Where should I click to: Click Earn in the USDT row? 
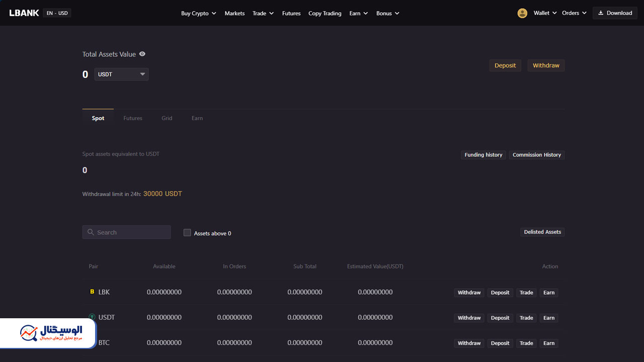549,318
